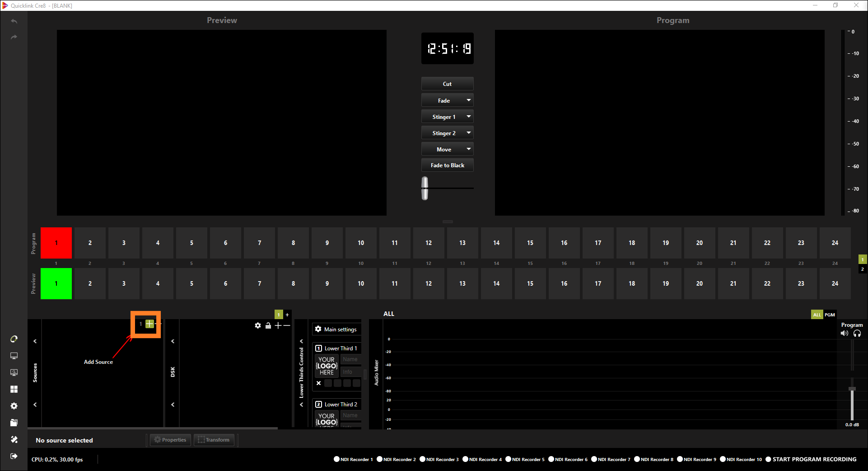Viewport: 868px width, 471px height.
Task: Click the Program volume fader
Action: (x=852, y=389)
